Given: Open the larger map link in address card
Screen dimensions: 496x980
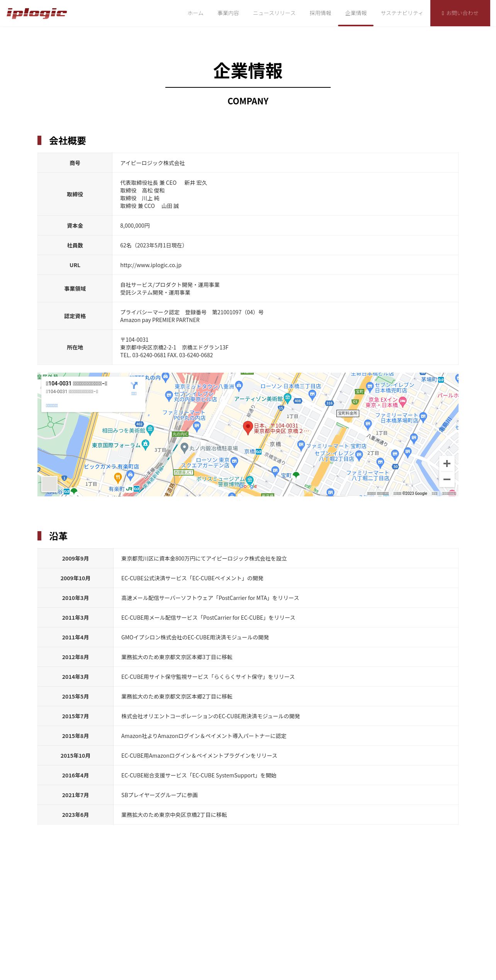Looking at the screenshot, I should 52,406.
